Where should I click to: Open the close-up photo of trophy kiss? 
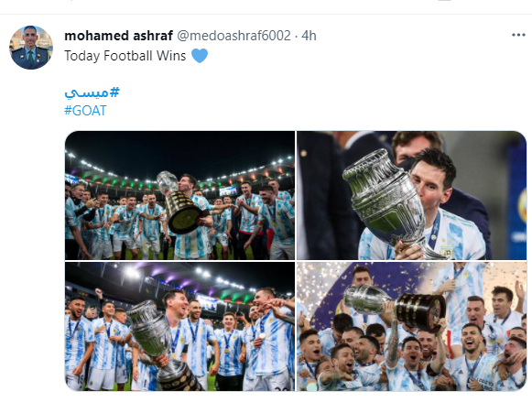(411, 195)
